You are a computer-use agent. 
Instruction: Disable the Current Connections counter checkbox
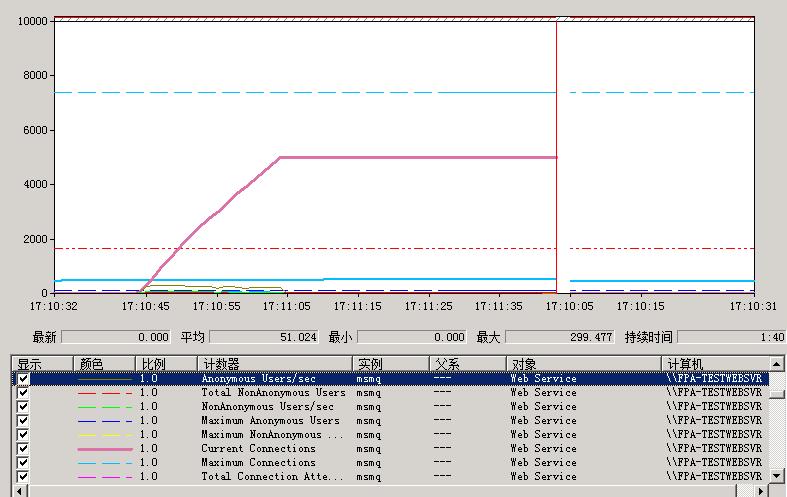[23, 449]
